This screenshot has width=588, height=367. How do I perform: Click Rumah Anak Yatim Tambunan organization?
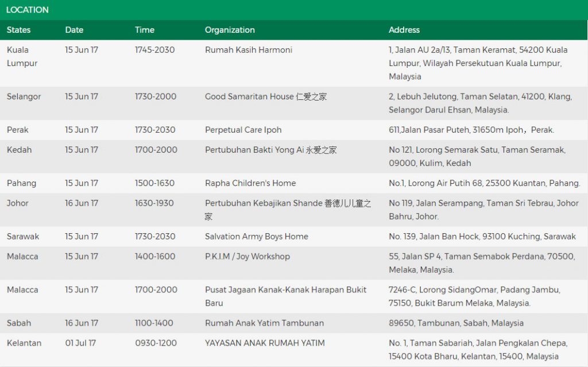pos(264,323)
